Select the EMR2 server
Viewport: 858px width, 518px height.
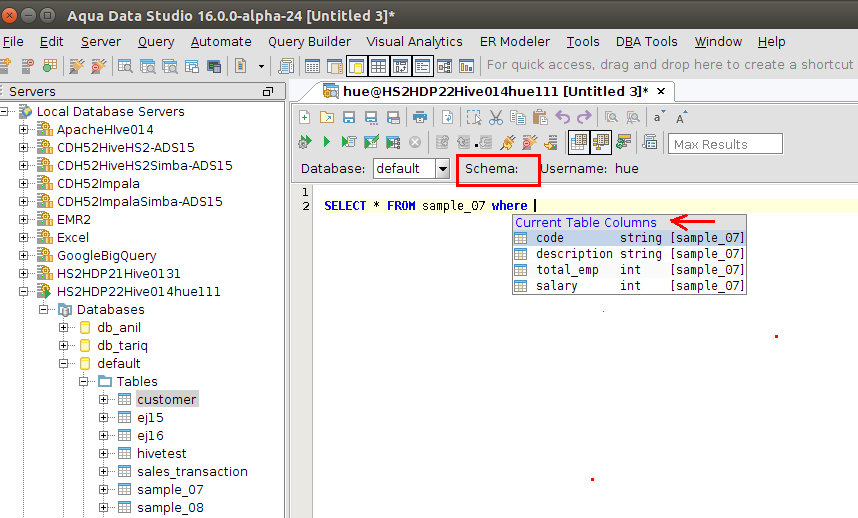pyautogui.click(x=74, y=219)
